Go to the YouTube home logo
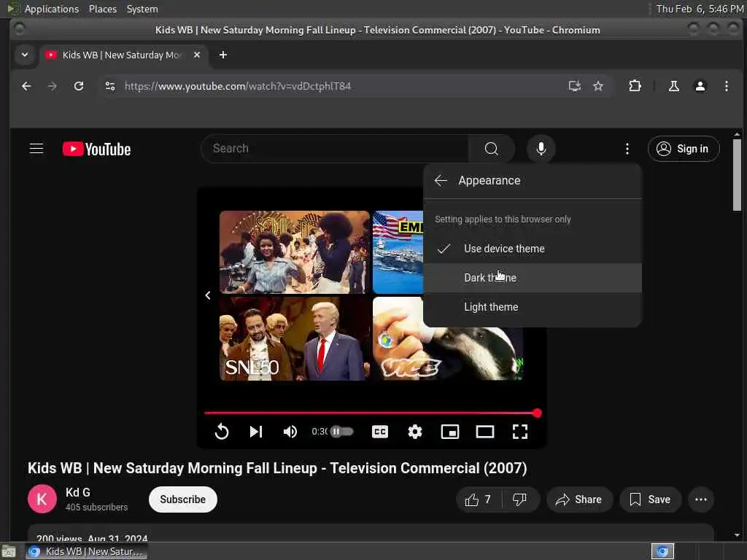747x560 pixels. tap(97, 149)
